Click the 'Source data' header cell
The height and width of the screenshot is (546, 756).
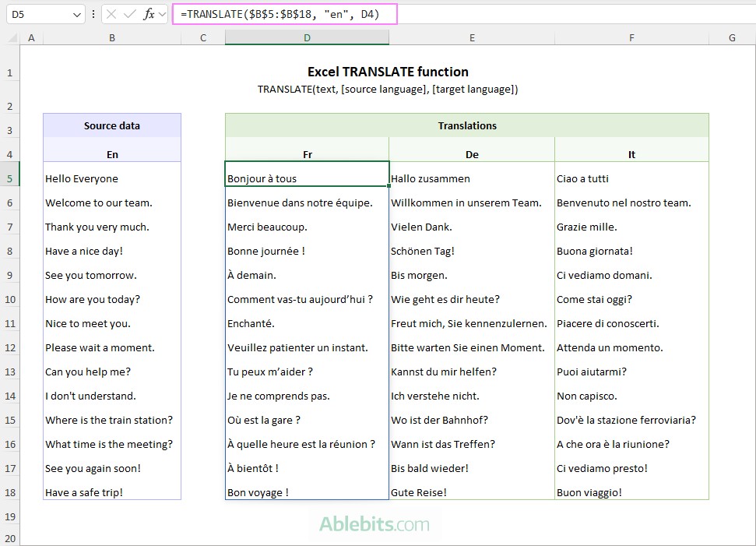click(x=112, y=125)
